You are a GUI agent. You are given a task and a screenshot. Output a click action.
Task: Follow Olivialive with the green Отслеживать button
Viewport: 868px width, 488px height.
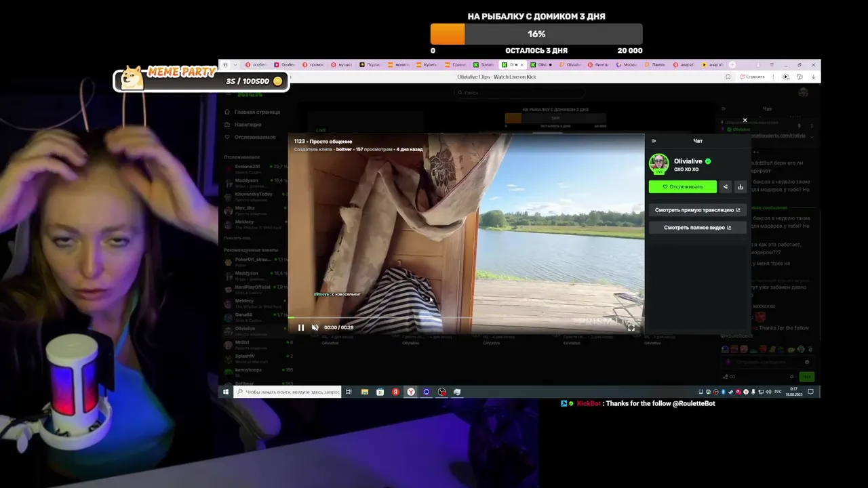tap(683, 186)
